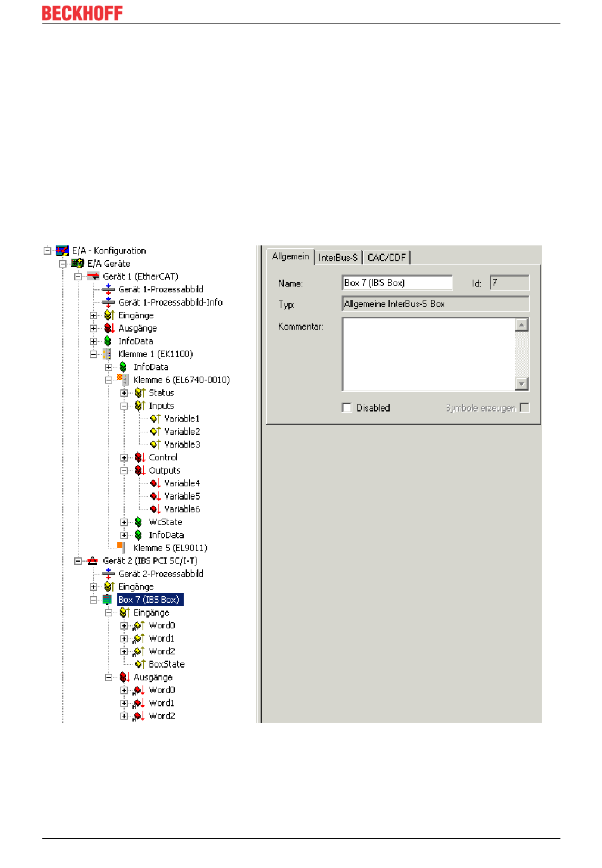Expand the Status node
Viewport: 602px width, 868px height.
click(124, 393)
